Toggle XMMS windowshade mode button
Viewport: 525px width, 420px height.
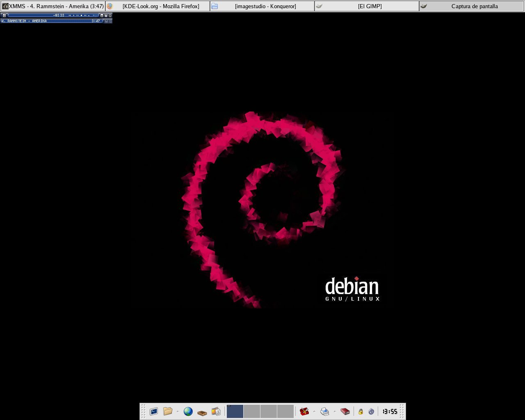106,16
